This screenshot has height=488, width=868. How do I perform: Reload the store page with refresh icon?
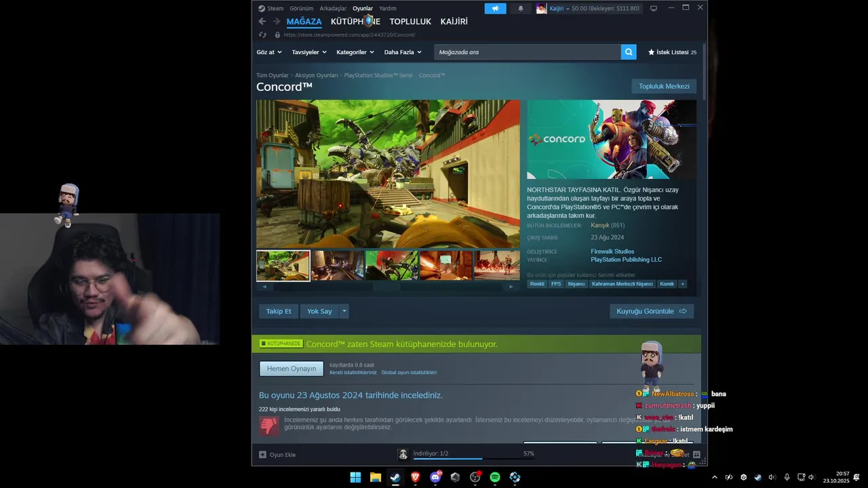point(263,35)
